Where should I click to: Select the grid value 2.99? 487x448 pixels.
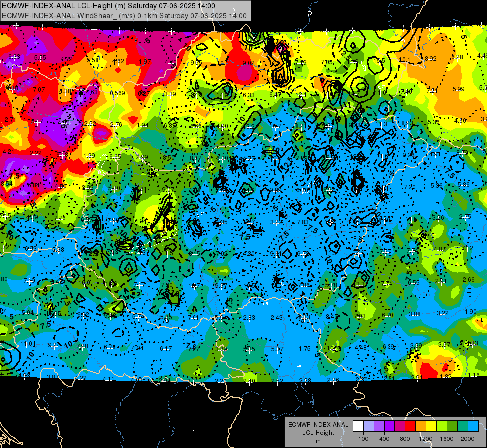[142, 157]
